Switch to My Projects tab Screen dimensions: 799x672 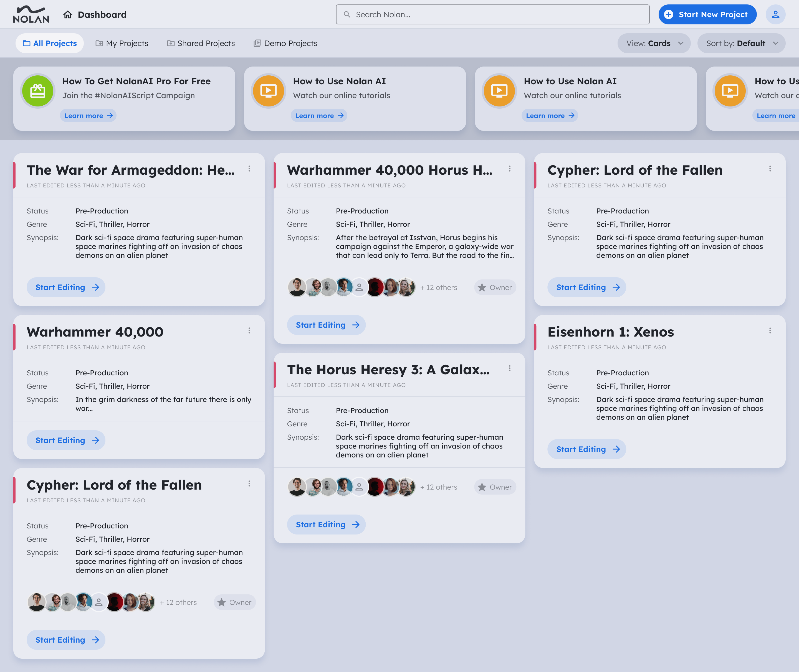(122, 44)
